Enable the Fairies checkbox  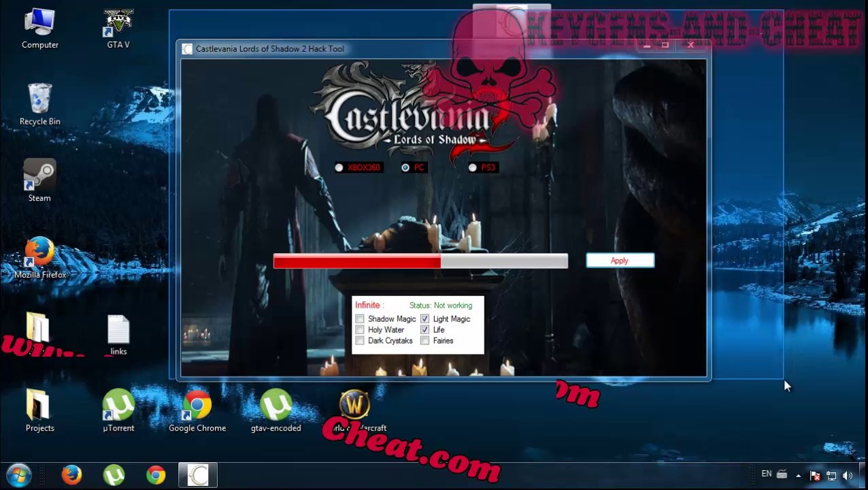point(425,341)
